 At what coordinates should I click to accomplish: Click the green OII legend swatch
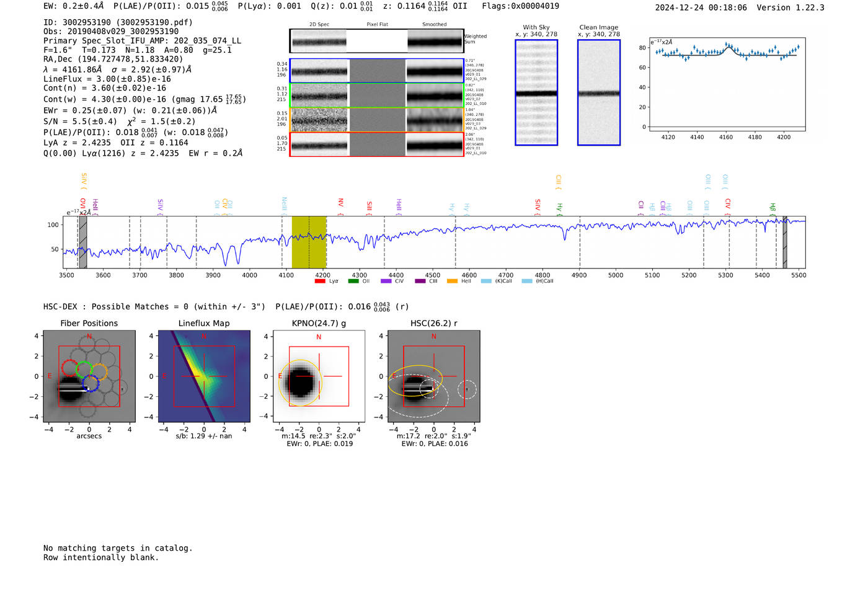(353, 281)
